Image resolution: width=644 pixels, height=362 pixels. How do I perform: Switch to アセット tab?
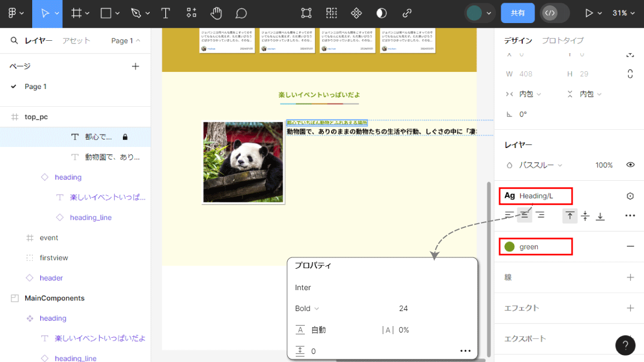click(x=76, y=41)
